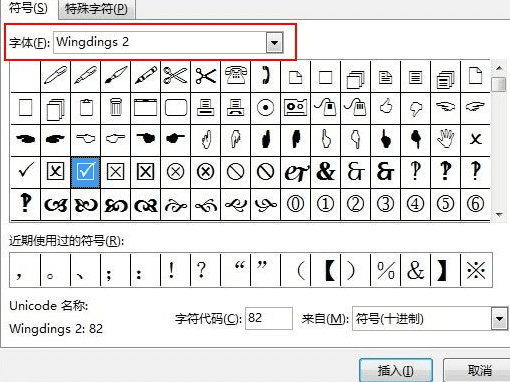Select the telephone handset symbol
The height and width of the screenshot is (382, 510).
pyautogui.click(x=266, y=76)
